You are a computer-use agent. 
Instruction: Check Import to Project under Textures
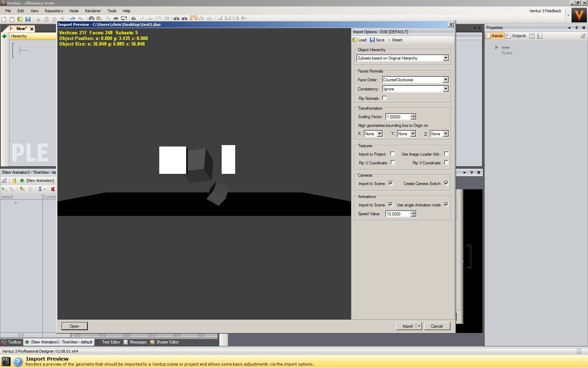tap(392, 154)
